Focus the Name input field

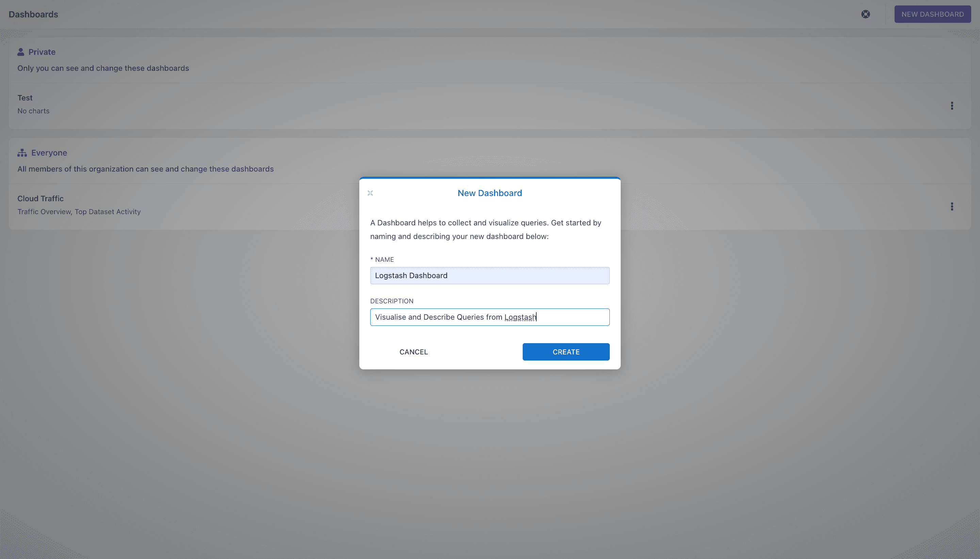click(490, 276)
